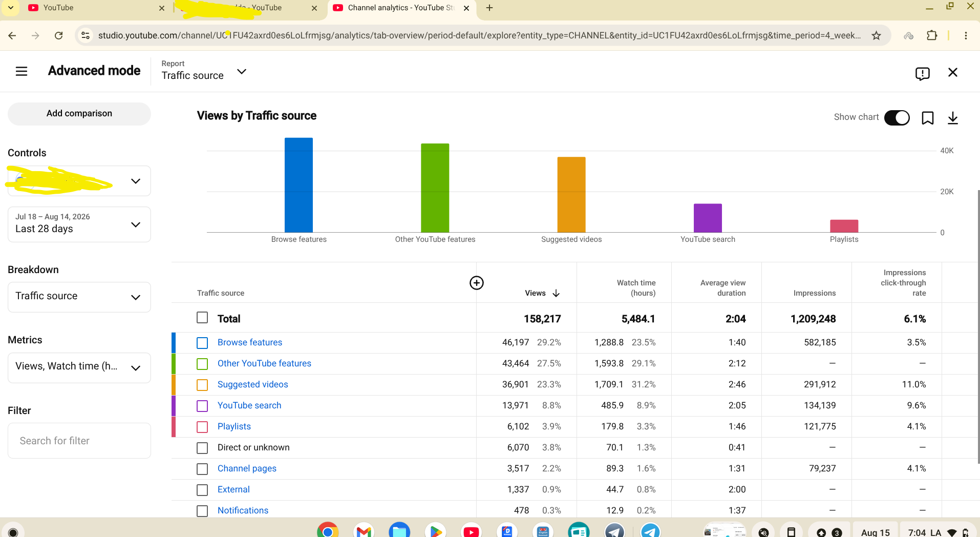Download the current report view

pyautogui.click(x=953, y=118)
